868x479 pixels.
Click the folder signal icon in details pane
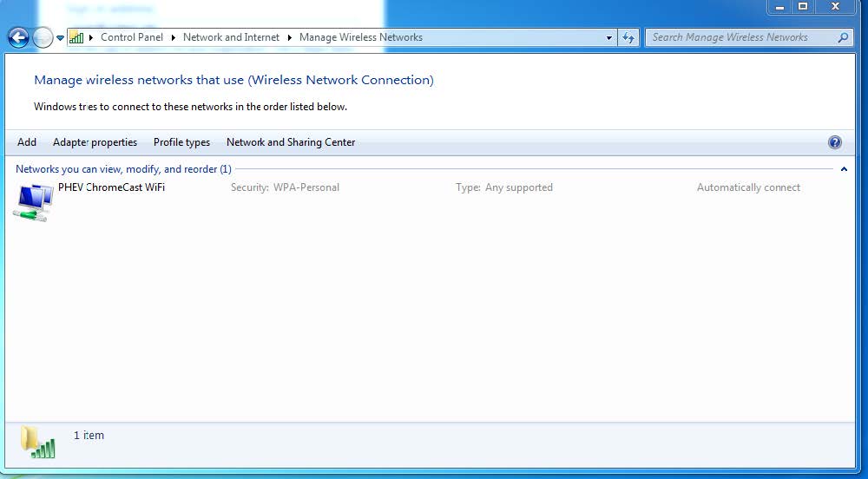click(38, 443)
